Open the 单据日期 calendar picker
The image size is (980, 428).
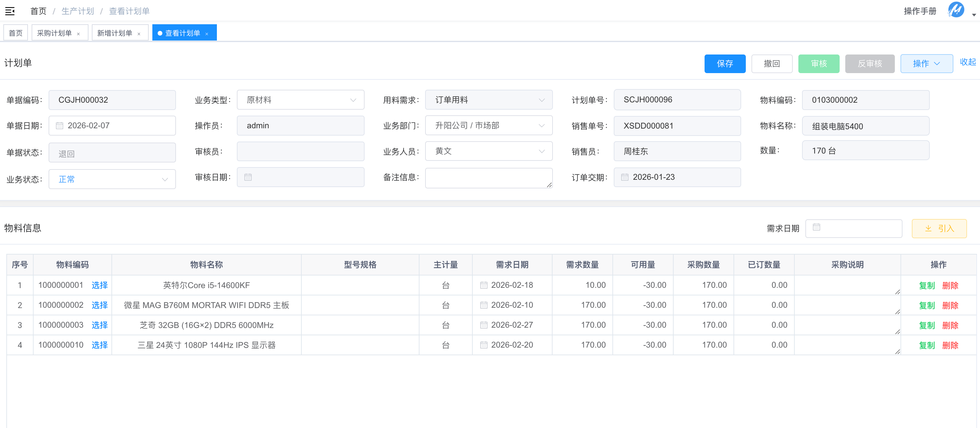[60, 125]
